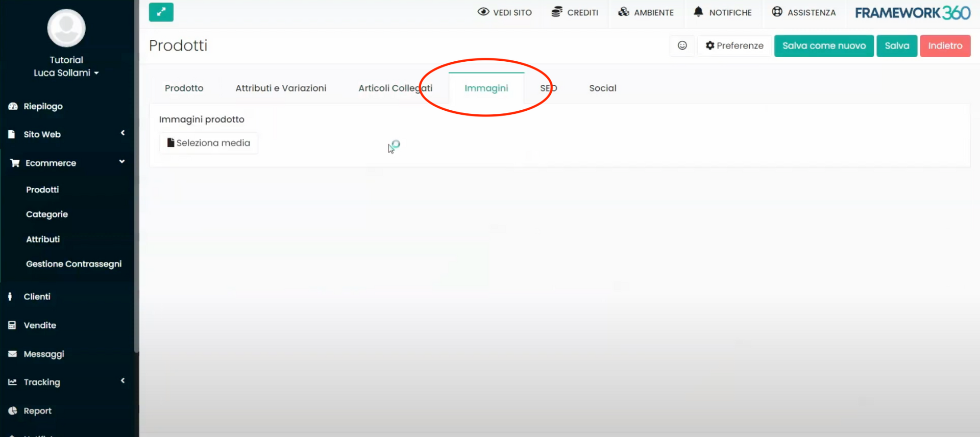The image size is (980, 437).
Task: Open Vendite sidebar item
Action: [40, 325]
